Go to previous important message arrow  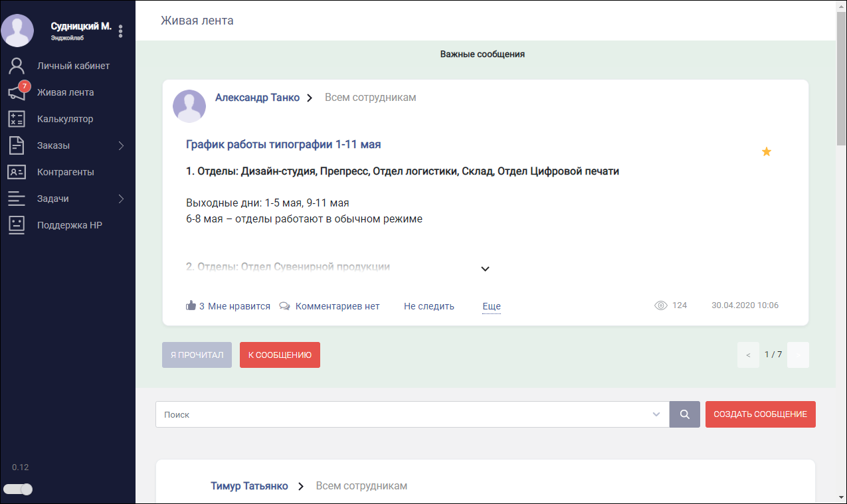[x=748, y=355]
